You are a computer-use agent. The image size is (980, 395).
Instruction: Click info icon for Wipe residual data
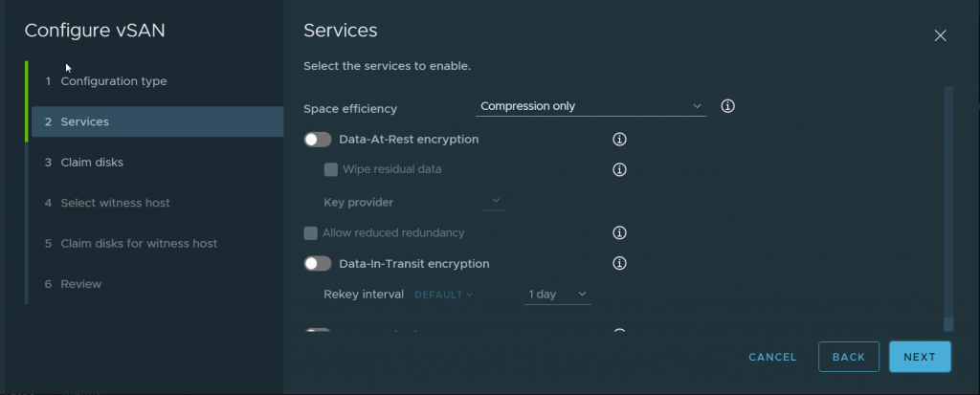619,170
